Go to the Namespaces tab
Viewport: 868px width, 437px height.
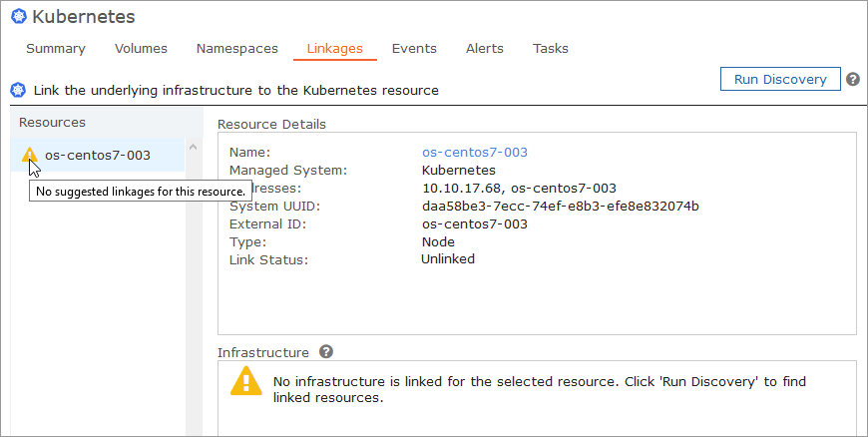point(236,49)
